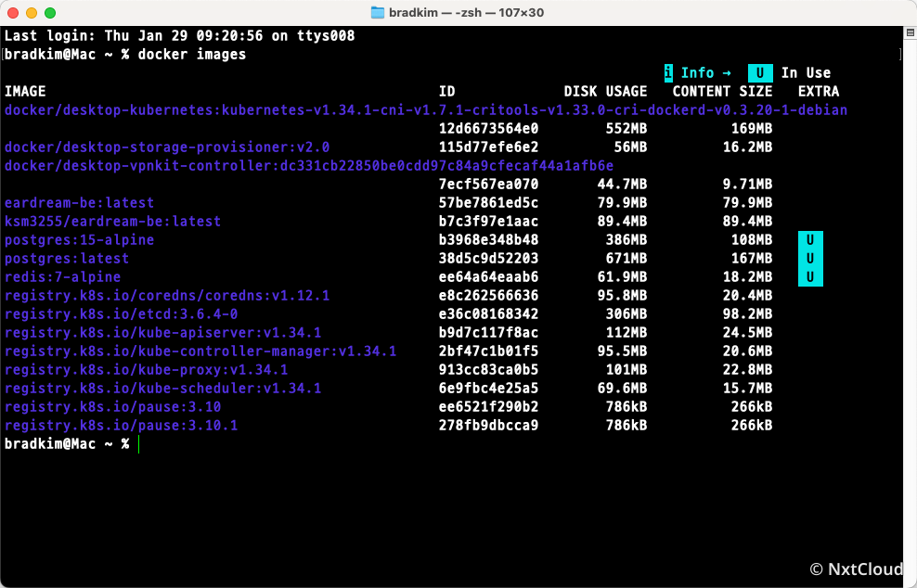Click the folder icon in title bar
This screenshot has height=588, width=917.
tap(378, 12)
